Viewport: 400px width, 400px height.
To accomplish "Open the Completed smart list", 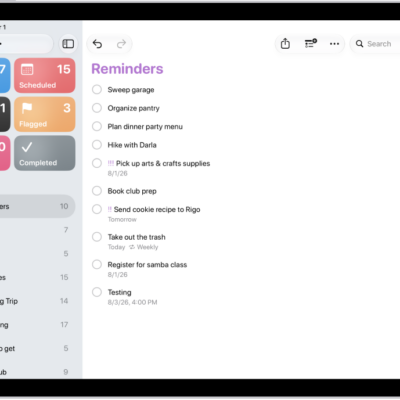I will click(45, 153).
